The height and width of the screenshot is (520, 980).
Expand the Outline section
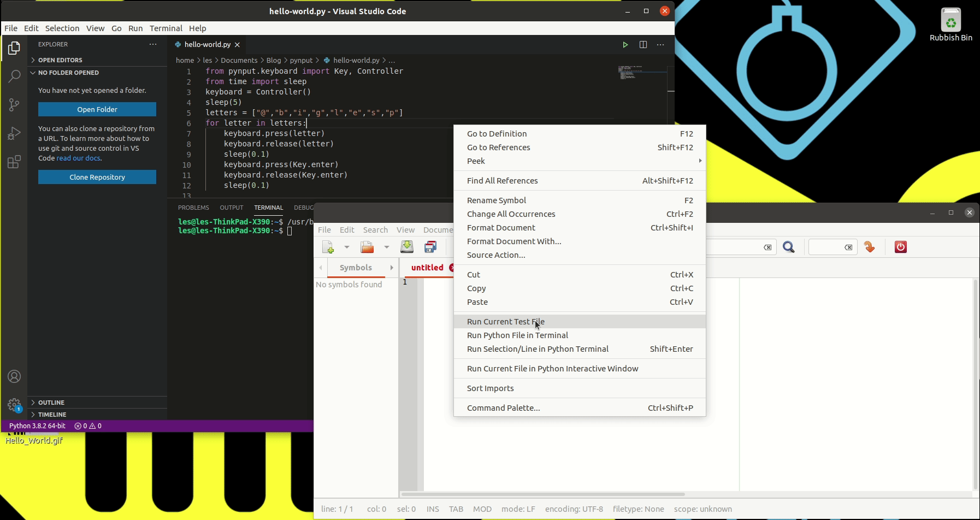[98, 403]
